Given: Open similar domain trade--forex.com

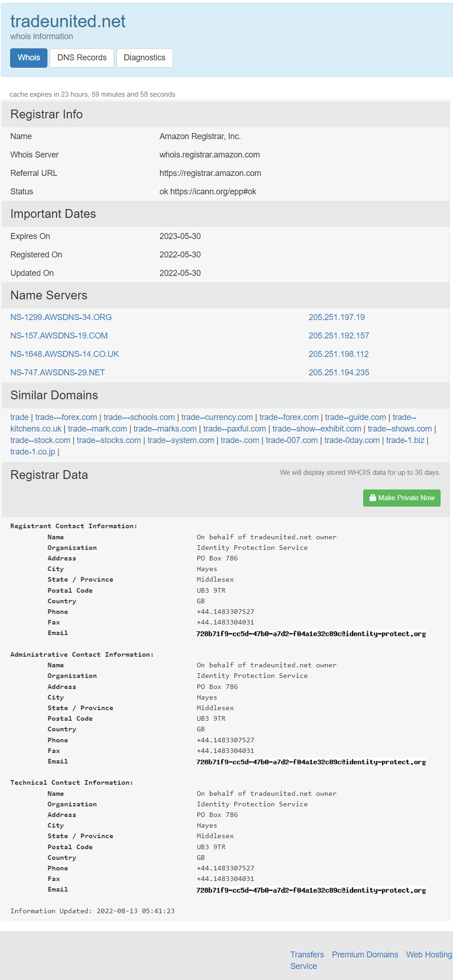Looking at the screenshot, I should click(x=289, y=417).
